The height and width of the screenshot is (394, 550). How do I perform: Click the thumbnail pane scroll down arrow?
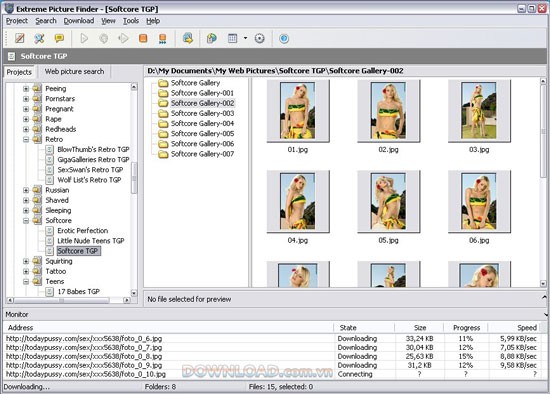tap(543, 283)
